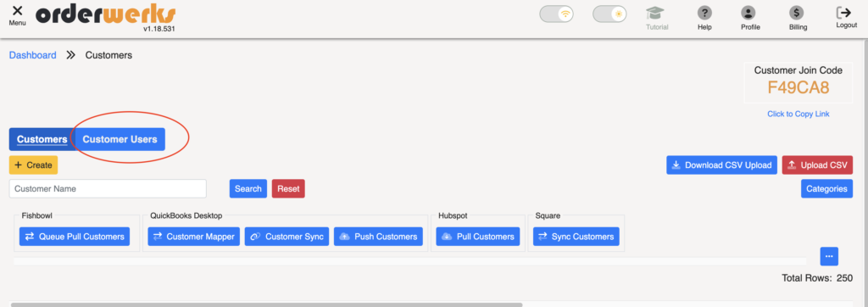Viewport: 868px width, 307px height.
Task: Click the Hubspot group label
Action: (453, 215)
